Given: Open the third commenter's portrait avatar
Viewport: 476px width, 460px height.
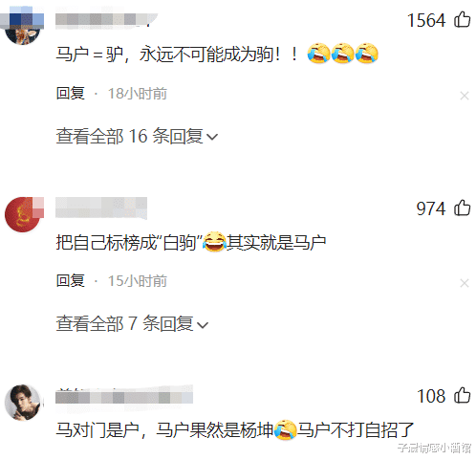Looking at the screenshot, I should point(23,403).
